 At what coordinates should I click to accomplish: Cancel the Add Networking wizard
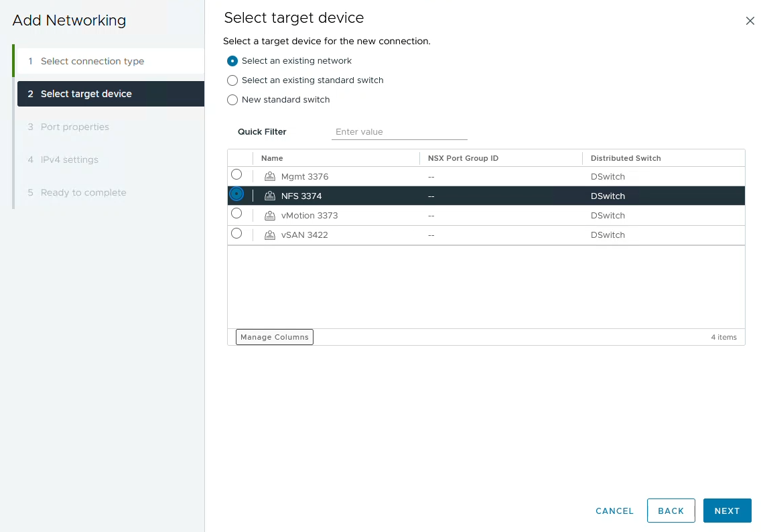point(614,511)
